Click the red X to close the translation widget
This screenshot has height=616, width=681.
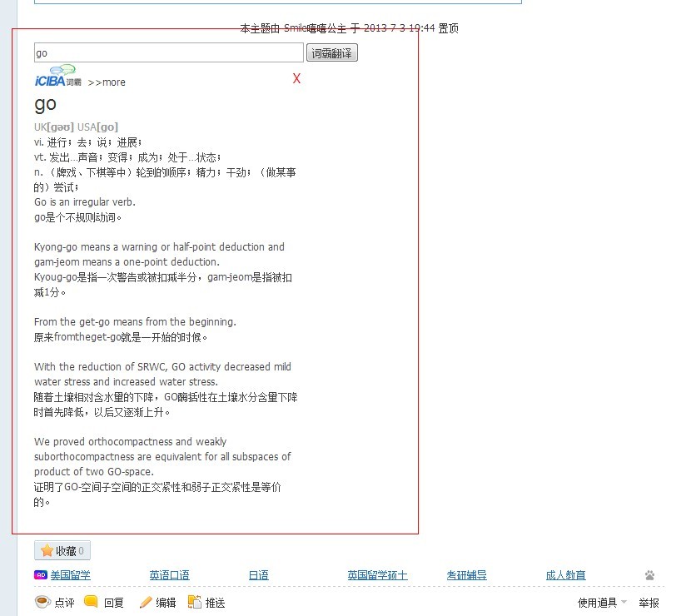(296, 79)
